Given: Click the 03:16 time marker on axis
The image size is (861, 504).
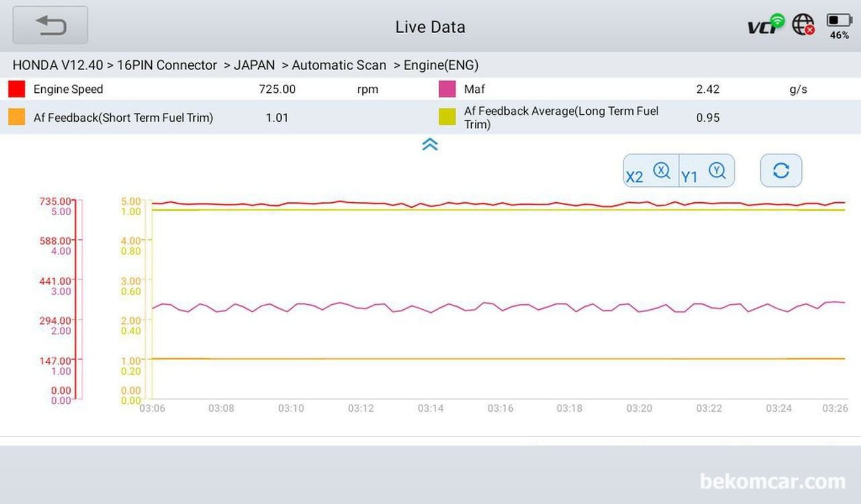Looking at the screenshot, I should [500, 408].
